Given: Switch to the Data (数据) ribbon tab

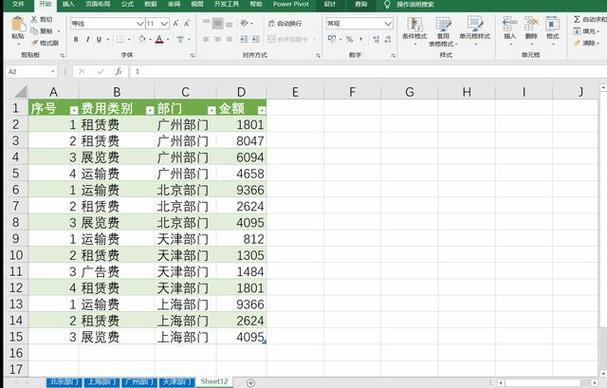Looking at the screenshot, I should coord(151,4).
